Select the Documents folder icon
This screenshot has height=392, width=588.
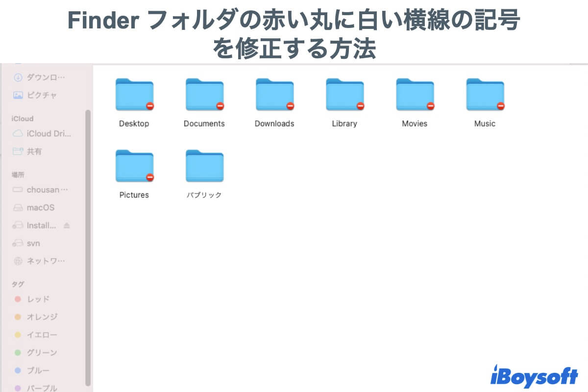tap(204, 95)
